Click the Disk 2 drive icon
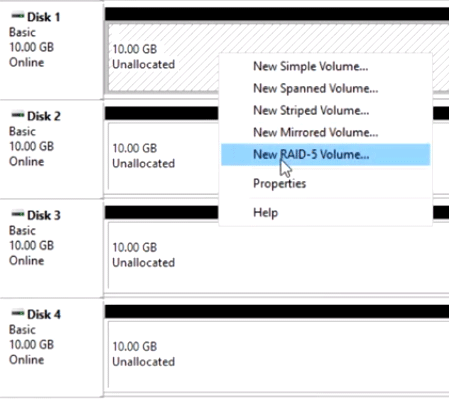Image resolution: width=449 pixels, height=399 pixels. 18,115
